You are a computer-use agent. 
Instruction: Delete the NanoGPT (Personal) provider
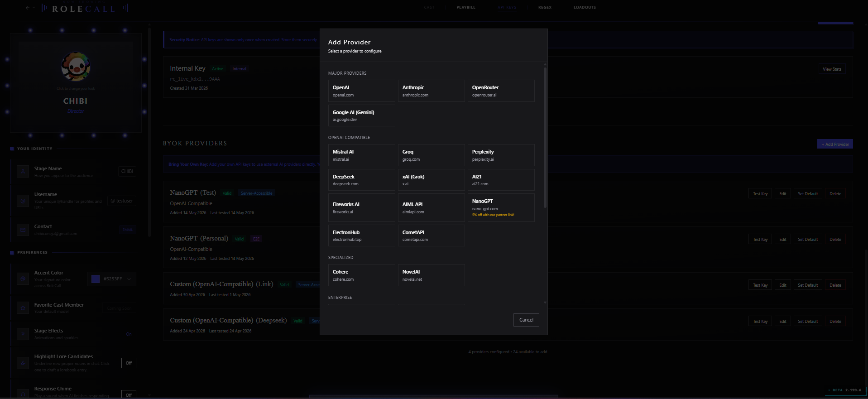click(835, 240)
